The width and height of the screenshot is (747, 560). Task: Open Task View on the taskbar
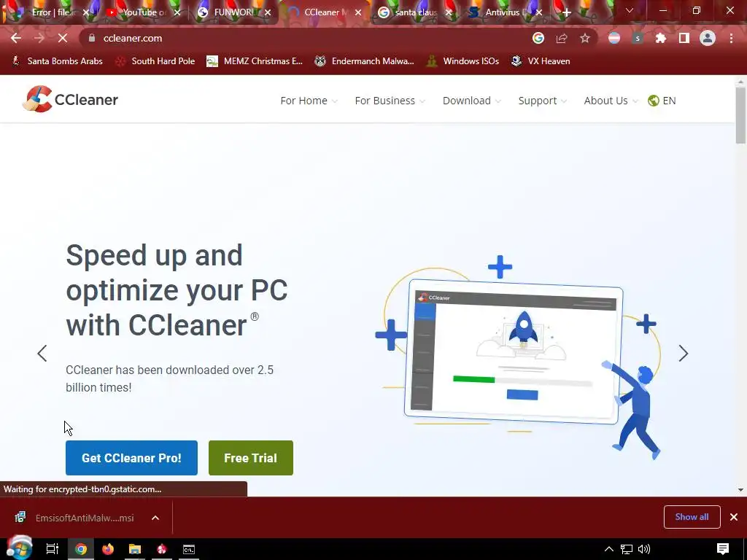pyautogui.click(x=53, y=549)
